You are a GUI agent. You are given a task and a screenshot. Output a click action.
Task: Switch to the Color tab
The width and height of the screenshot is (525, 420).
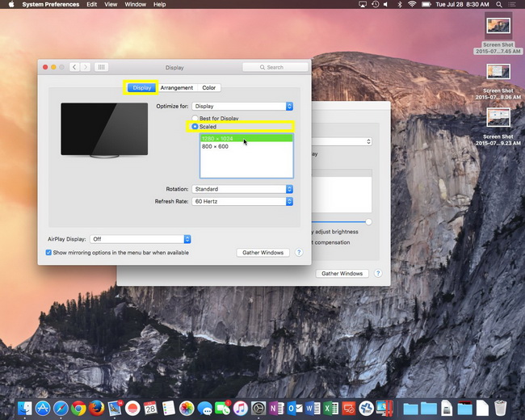(209, 88)
